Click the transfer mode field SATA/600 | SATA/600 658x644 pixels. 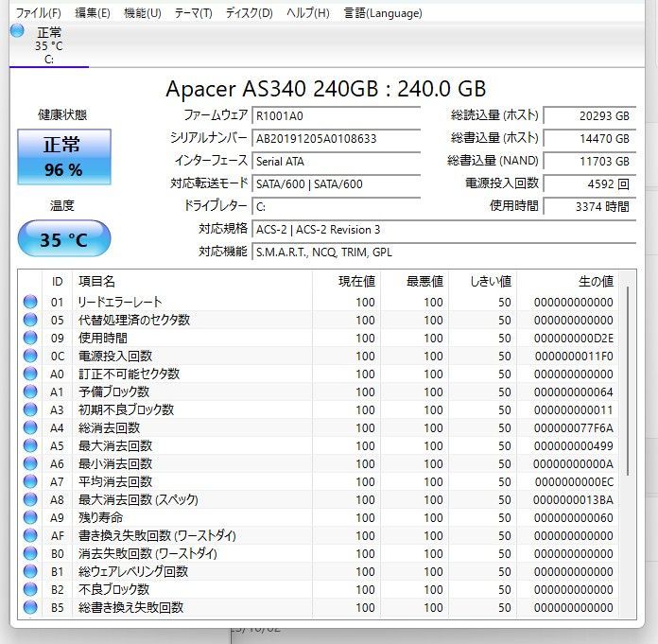337,183
